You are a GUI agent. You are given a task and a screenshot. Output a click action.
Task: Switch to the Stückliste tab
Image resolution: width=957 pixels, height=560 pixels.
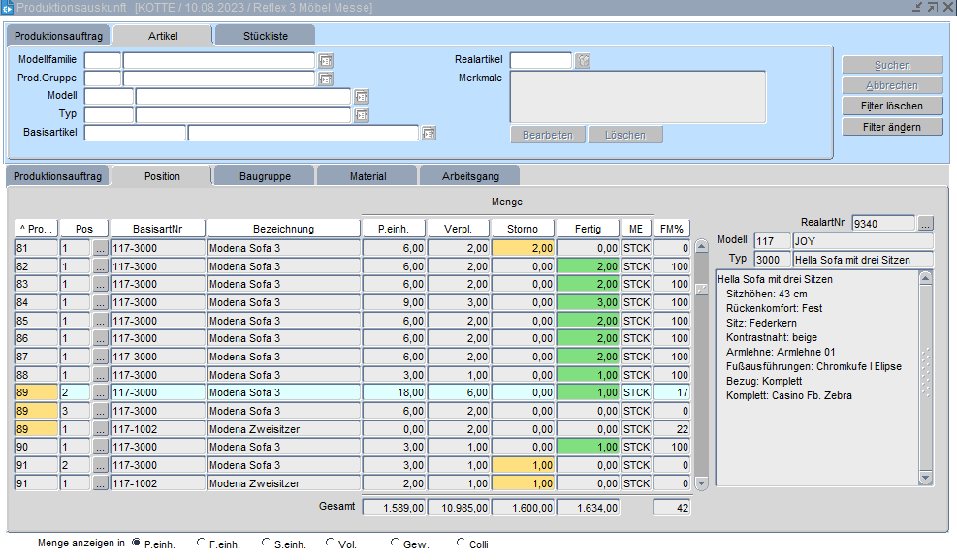pos(265,36)
